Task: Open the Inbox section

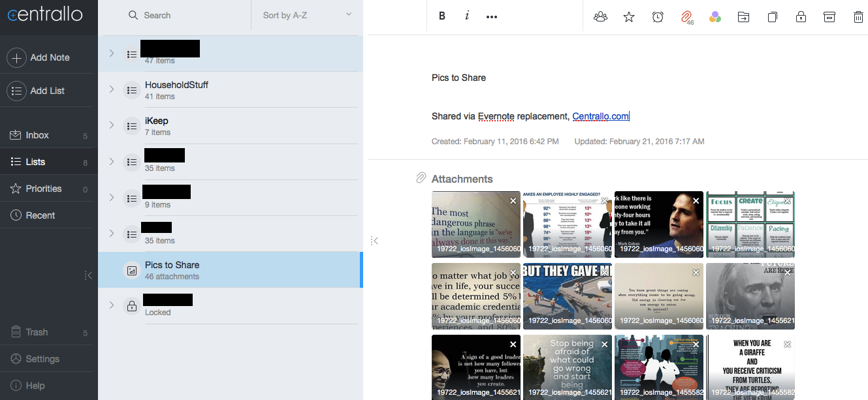Action: point(37,135)
